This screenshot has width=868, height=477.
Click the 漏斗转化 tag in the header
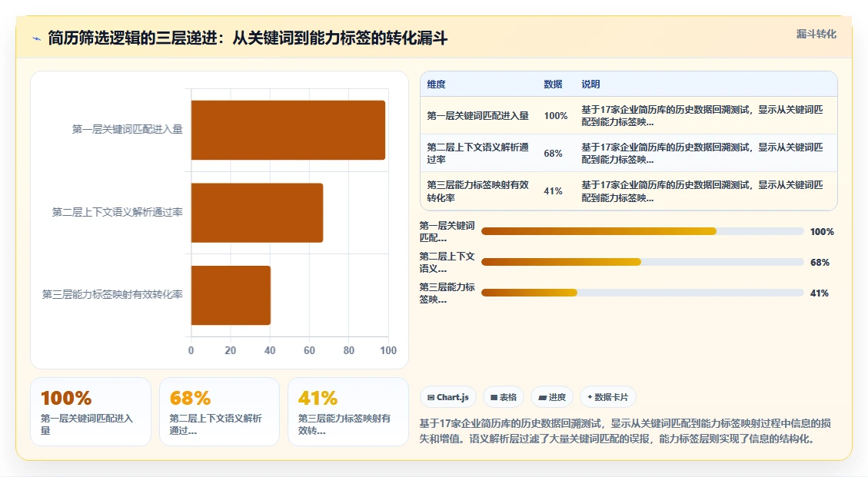click(x=816, y=35)
